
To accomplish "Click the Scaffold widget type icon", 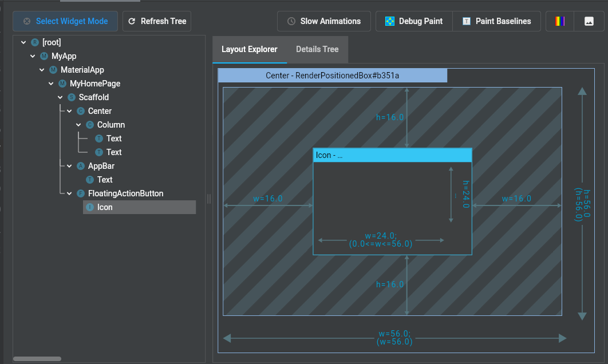I will [x=72, y=97].
